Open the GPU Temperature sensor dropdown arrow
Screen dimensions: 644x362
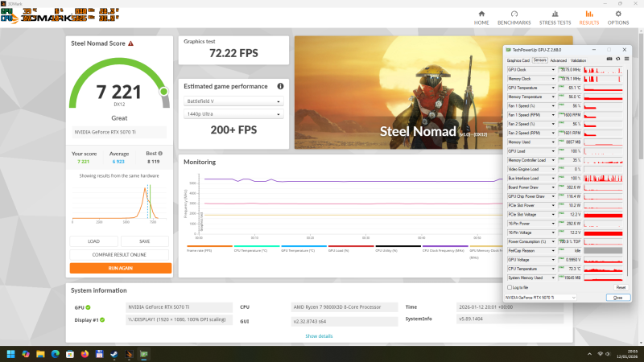[x=553, y=88]
